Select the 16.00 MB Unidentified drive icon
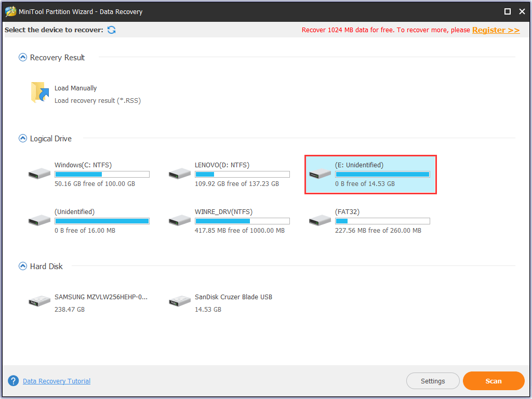This screenshot has height=399, width=532. coord(39,220)
